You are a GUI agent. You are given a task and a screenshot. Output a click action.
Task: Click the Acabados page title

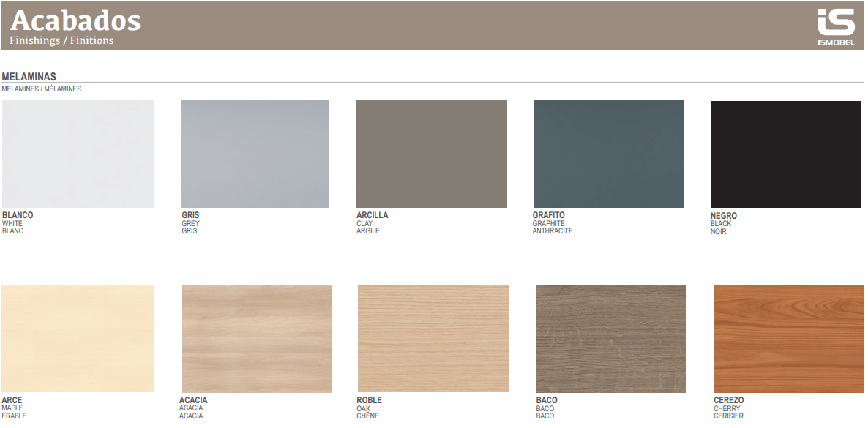(75, 20)
